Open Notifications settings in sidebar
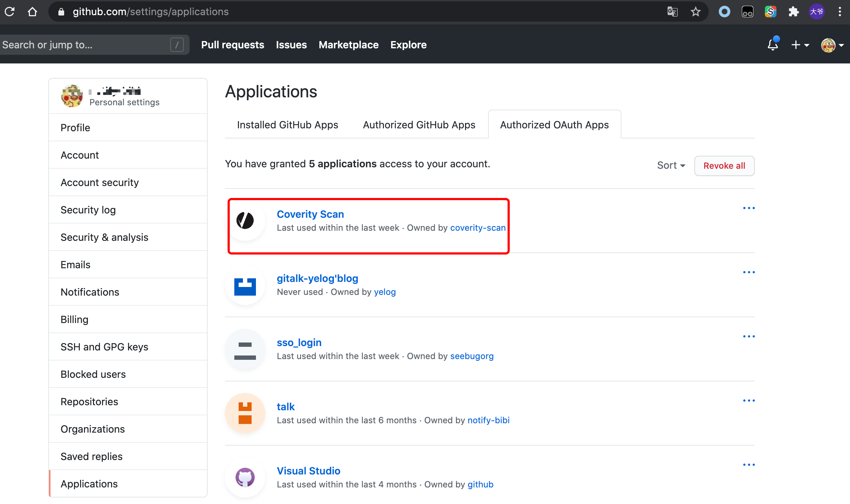The width and height of the screenshot is (850, 504). [x=128, y=292]
